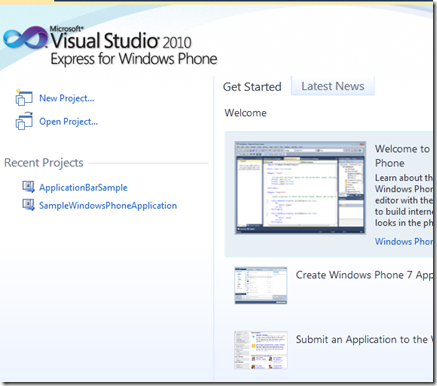
Task: Click the Submit an Application thumbnail
Action: (261, 350)
